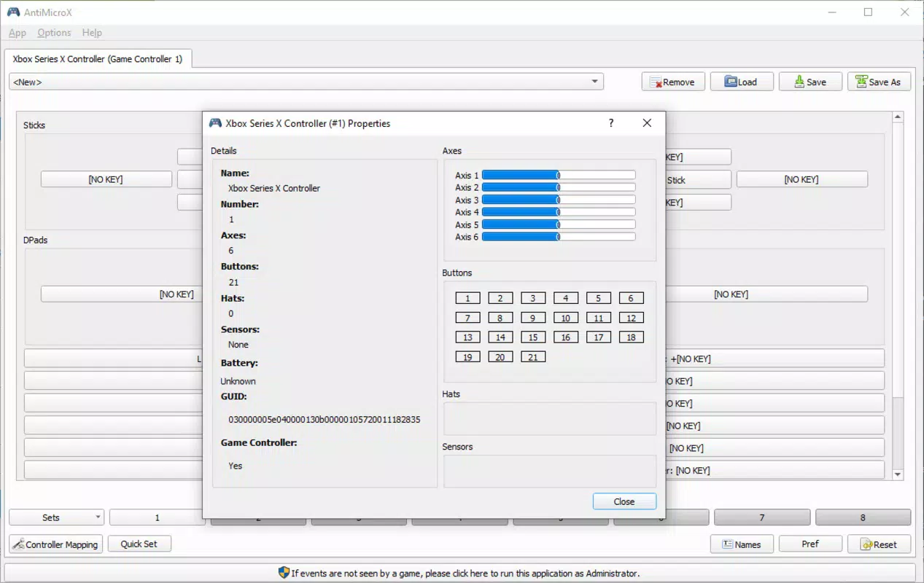
Task: Click the AntiMicroX gamepad icon in title bar
Action: point(13,12)
